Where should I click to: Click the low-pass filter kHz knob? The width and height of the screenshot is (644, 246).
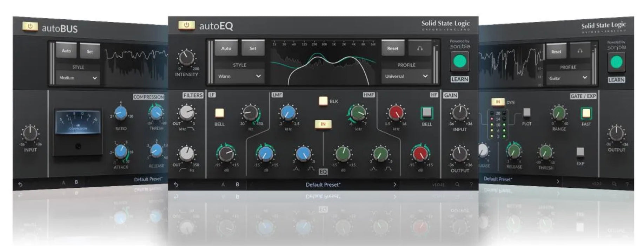click(x=187, y=112)
